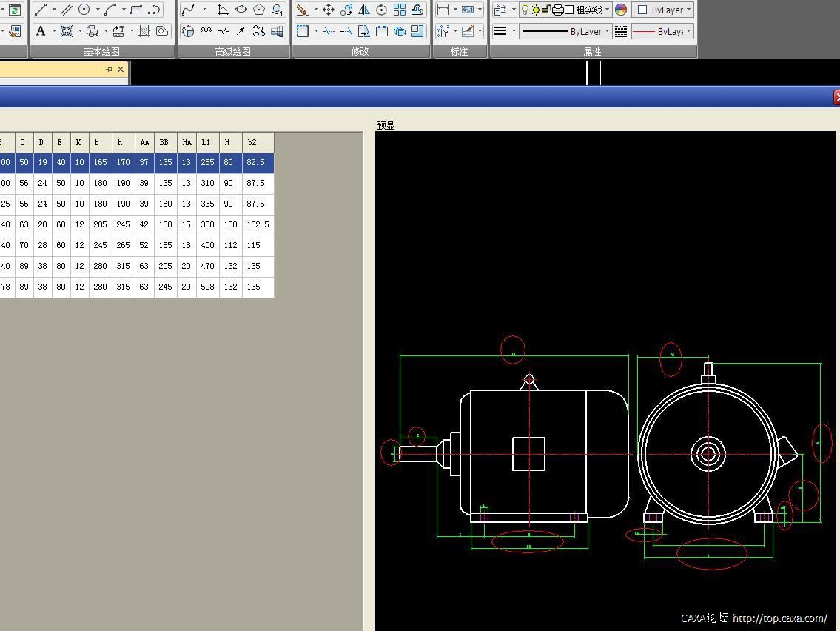Image resolution: width=840 pixels, height=631 pixels.
Task: Select the Parallel lines tool
Action: (x=67, y=10)
